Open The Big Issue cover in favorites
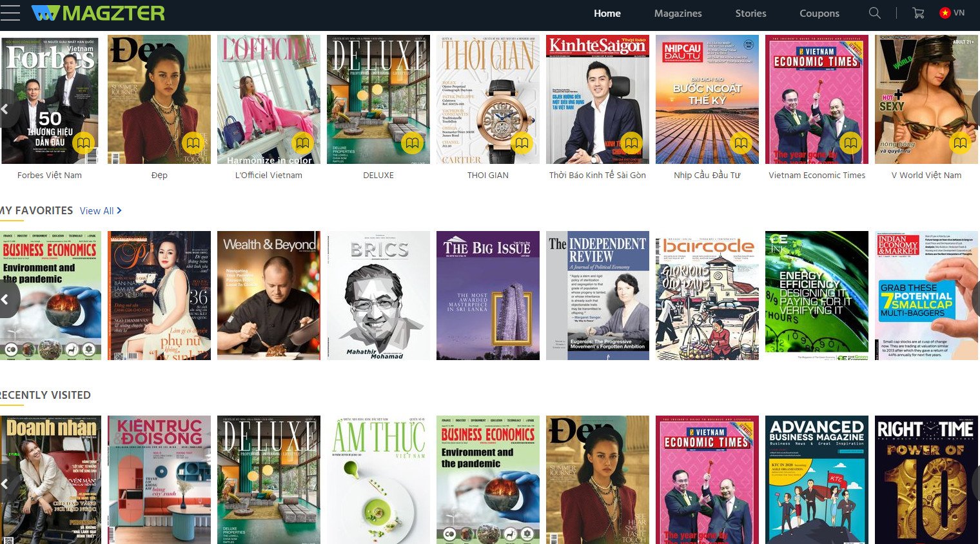The width and height of the screenshot is (980, 544). tap(487, 295)
